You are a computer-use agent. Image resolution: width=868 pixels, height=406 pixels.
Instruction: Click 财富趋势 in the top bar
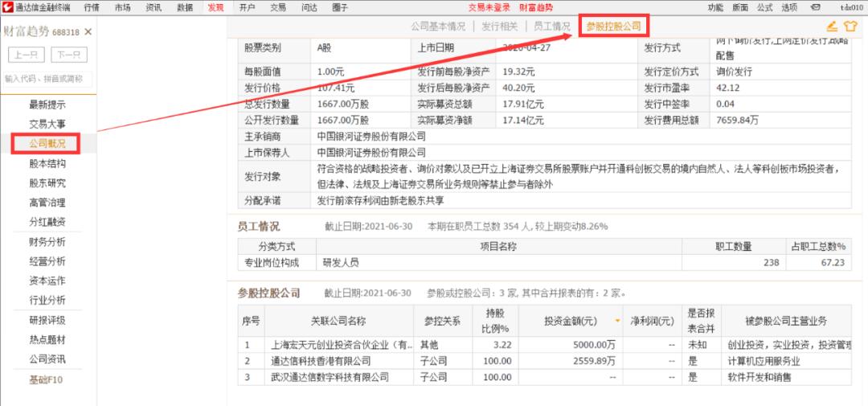click(536, 7)
